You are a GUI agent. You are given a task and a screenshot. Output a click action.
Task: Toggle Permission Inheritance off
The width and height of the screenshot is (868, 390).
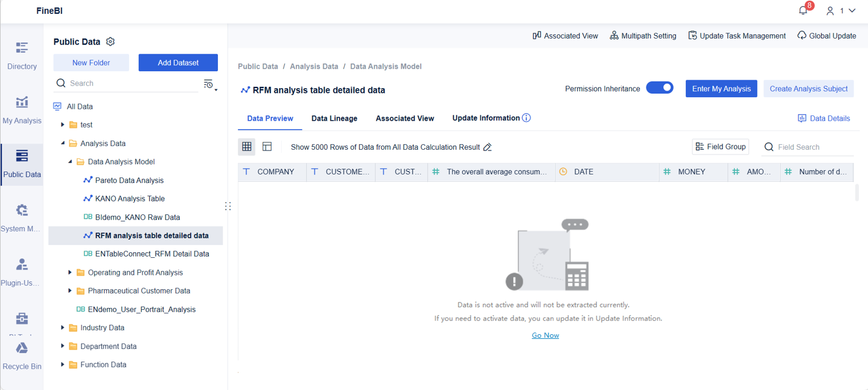pos(660,88)
